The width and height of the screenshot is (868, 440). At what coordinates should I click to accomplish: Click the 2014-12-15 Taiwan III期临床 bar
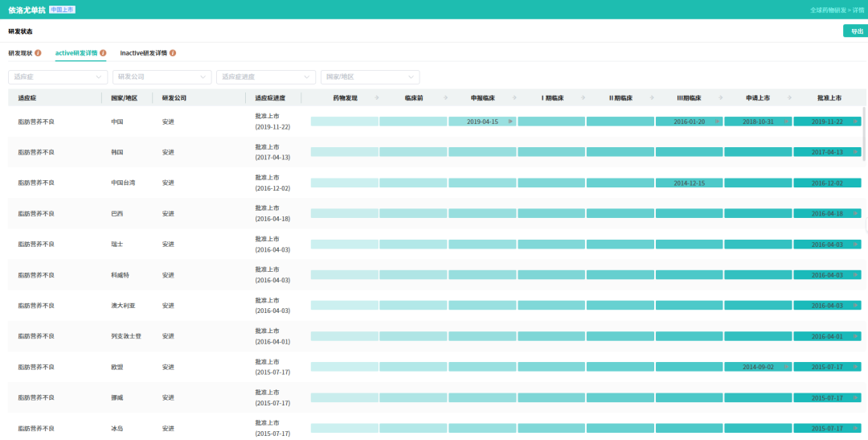point(690,183)
